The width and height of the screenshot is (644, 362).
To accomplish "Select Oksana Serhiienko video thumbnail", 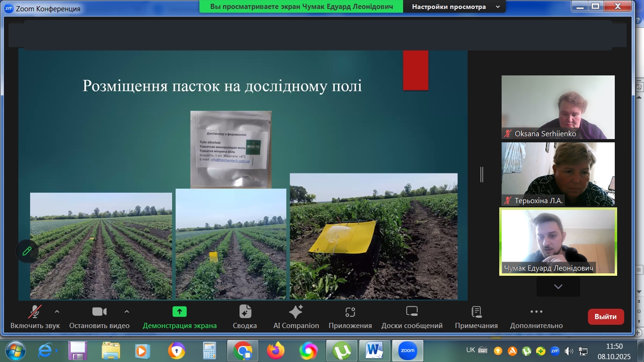I will [x=558, y=107].
